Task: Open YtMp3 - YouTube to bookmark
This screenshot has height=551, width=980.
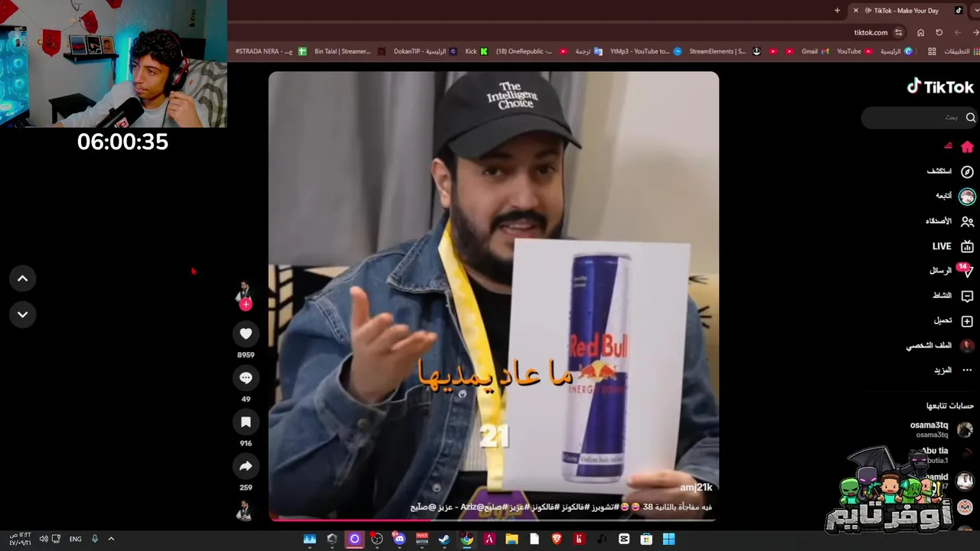Action: coord(645,51)
